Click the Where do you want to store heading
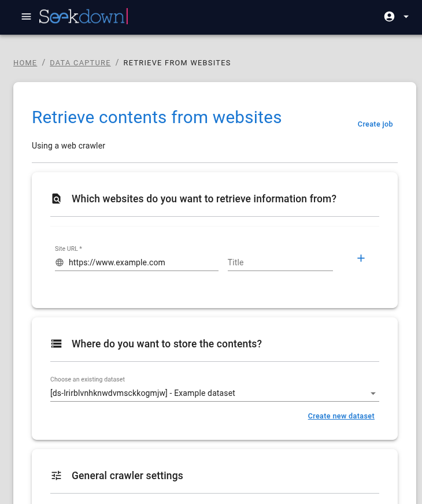 coord(167,343)
